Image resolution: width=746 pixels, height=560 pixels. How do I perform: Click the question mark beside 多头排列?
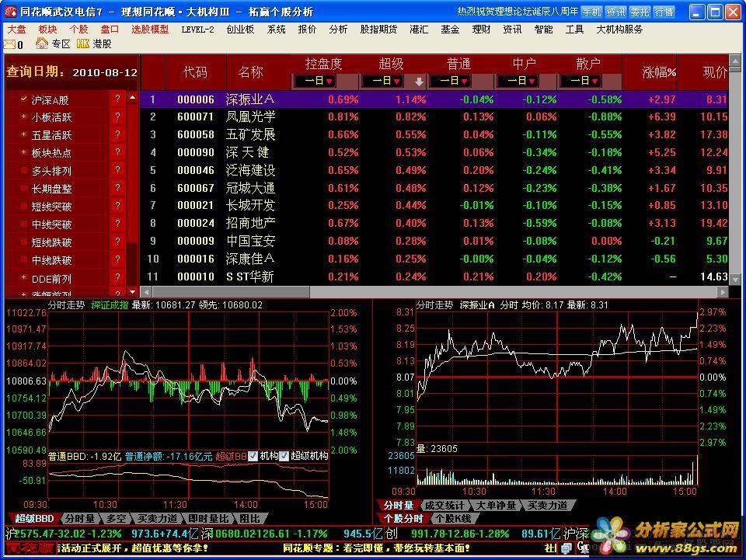point(117,170)
